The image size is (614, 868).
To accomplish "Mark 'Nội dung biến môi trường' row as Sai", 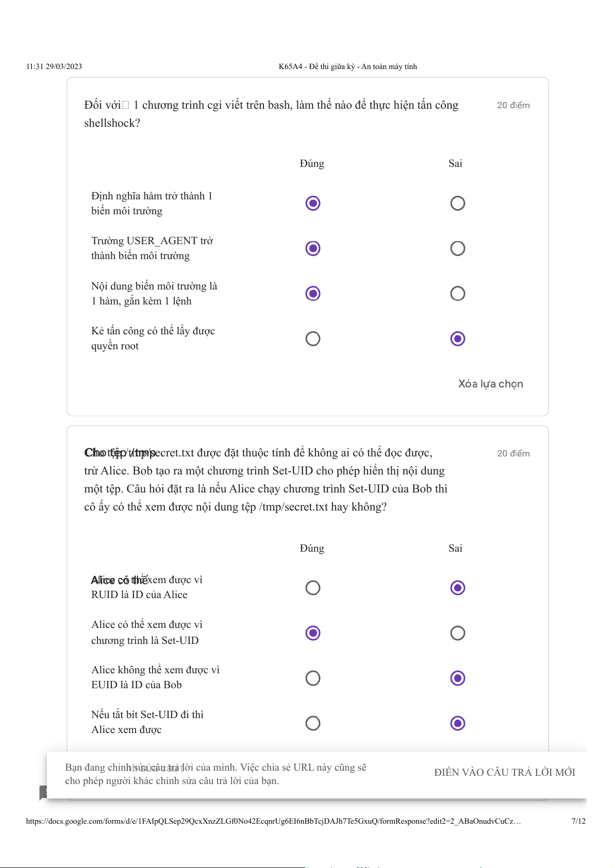I will (457, 294).
